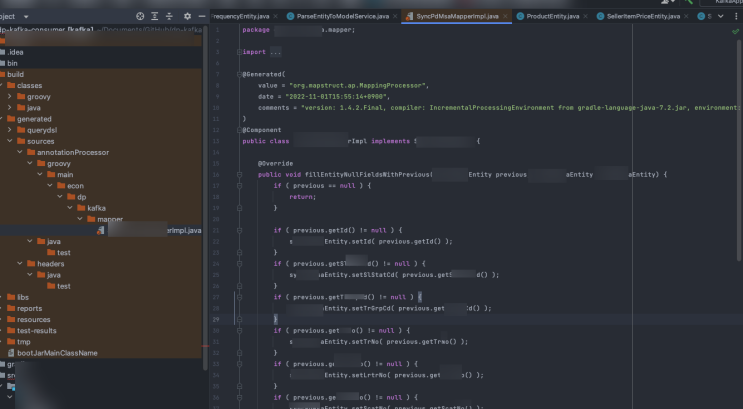Select bootJarMainClassName file

pos(57,353)
